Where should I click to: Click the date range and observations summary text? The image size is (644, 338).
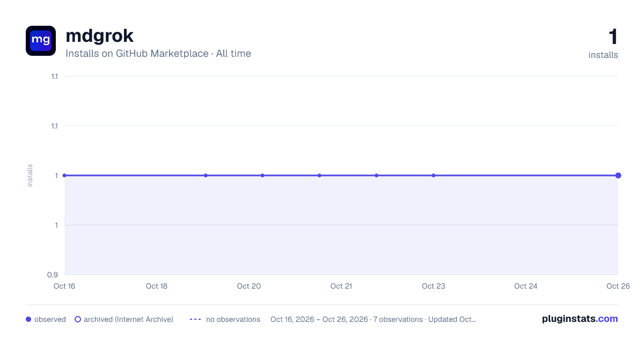(x=373, y=319)
